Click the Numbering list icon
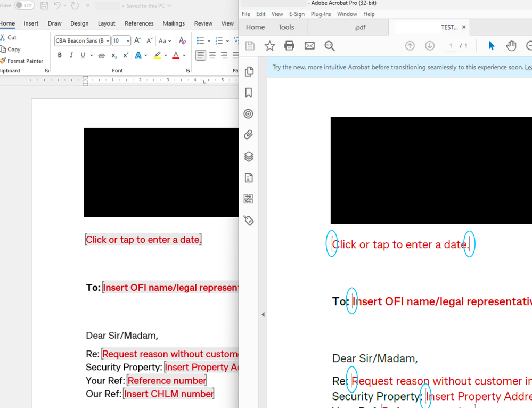The height and width of the screenshot is (408, 532). point(219,40)
